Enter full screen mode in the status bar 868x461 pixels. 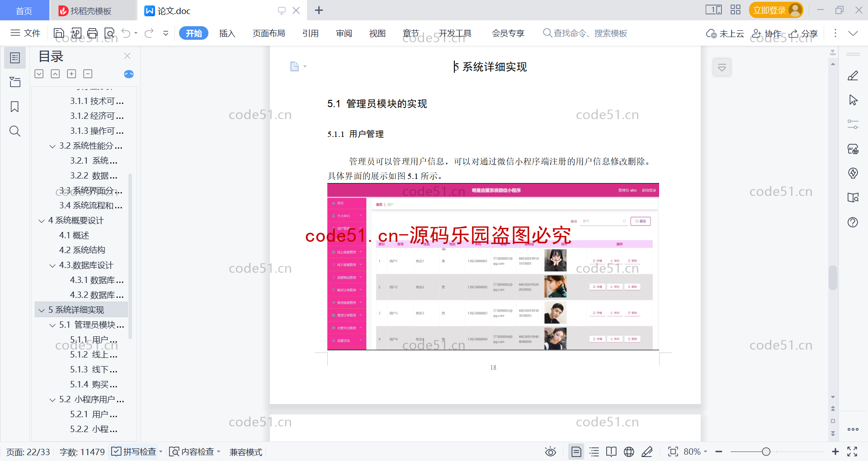point(852,452)
